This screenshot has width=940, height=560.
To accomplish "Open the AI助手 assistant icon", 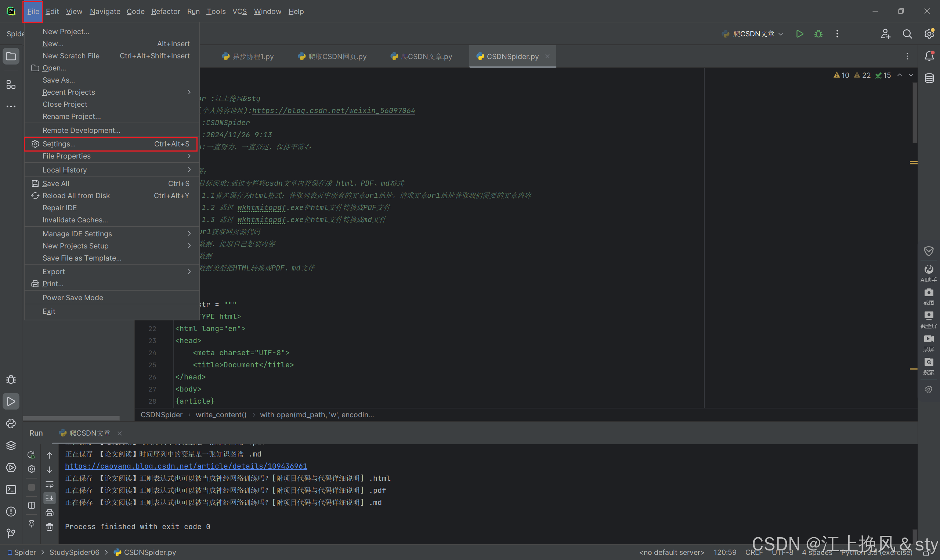I will coord(929,273).
